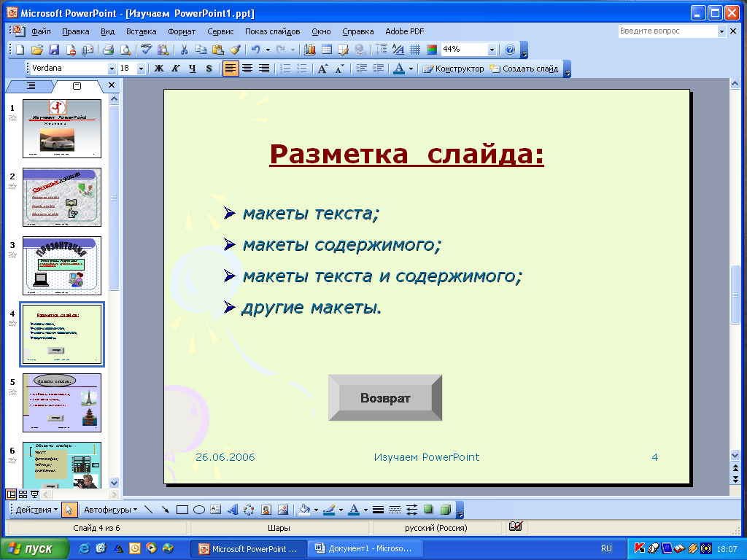Screen dimensions: 747x560
Task: Open the Показ слайдов menu
Action: click(273, 31)
